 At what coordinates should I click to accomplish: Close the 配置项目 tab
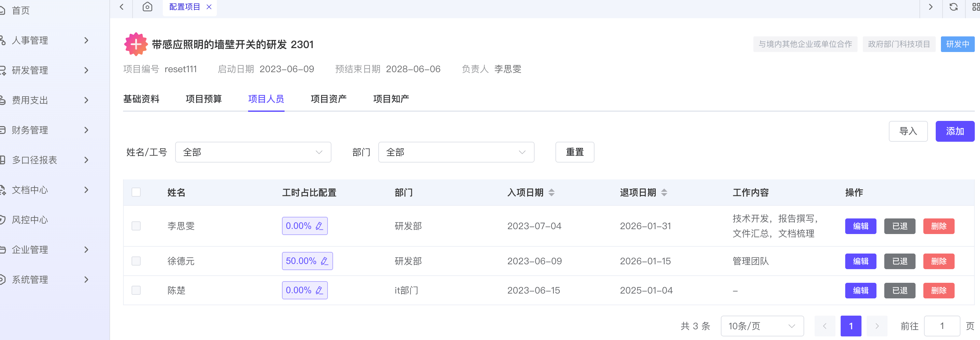pos(209,7)
